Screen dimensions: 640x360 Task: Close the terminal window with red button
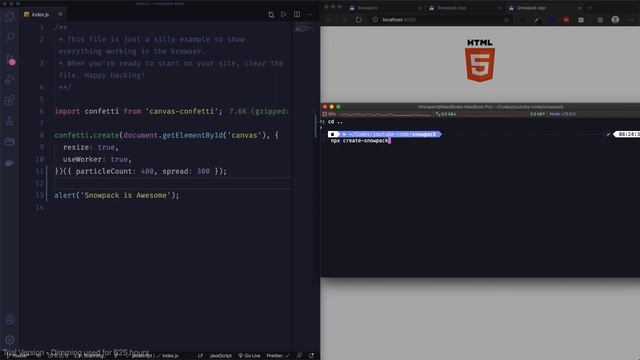[325, 107]
